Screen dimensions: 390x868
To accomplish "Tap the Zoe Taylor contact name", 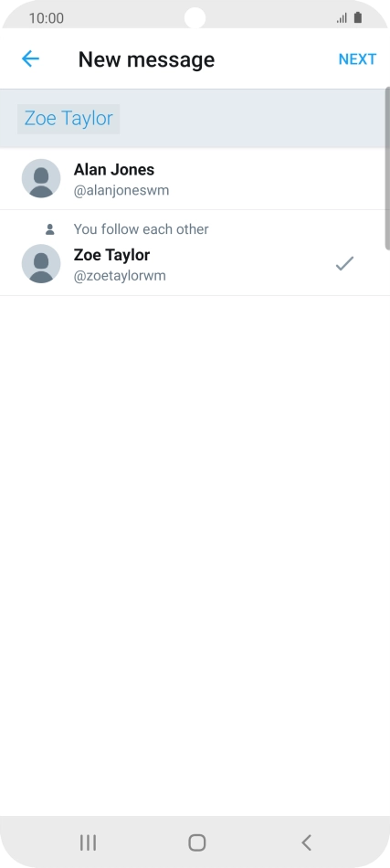I will point(111,255).
